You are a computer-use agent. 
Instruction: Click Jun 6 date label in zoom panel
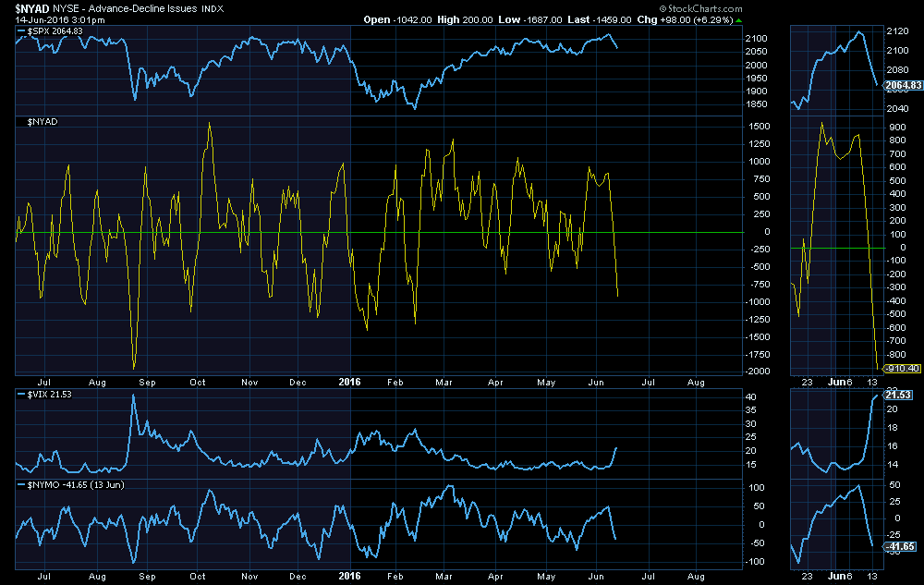(838, 381)
